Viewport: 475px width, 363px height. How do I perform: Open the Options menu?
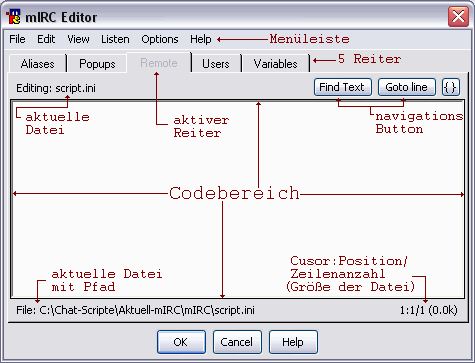pos(160,39)
